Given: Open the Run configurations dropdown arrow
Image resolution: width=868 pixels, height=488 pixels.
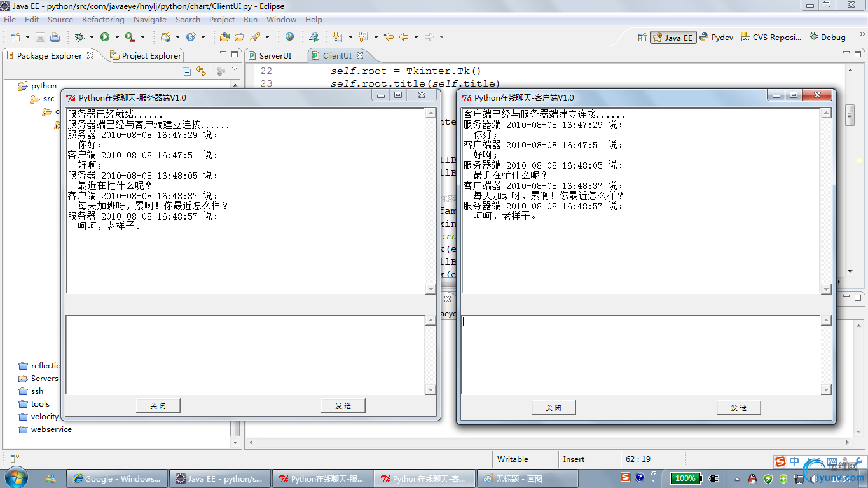Looking at the screenshot, I should 117,38.
